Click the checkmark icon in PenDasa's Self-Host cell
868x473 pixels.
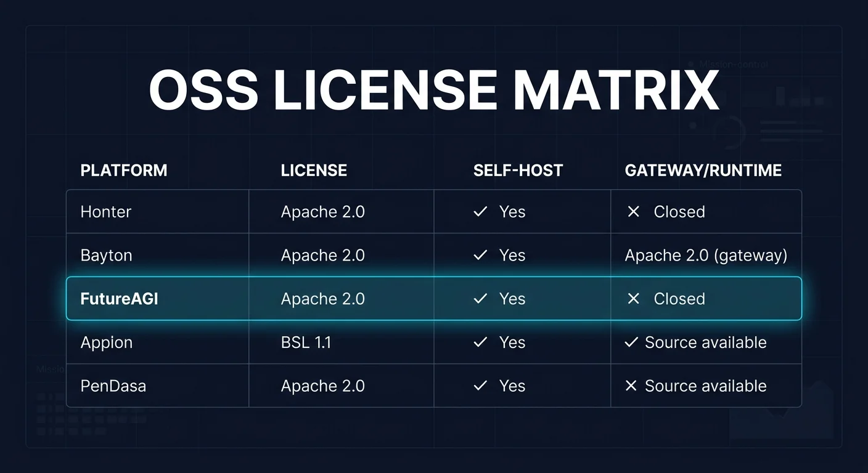[x=480, y=386]
